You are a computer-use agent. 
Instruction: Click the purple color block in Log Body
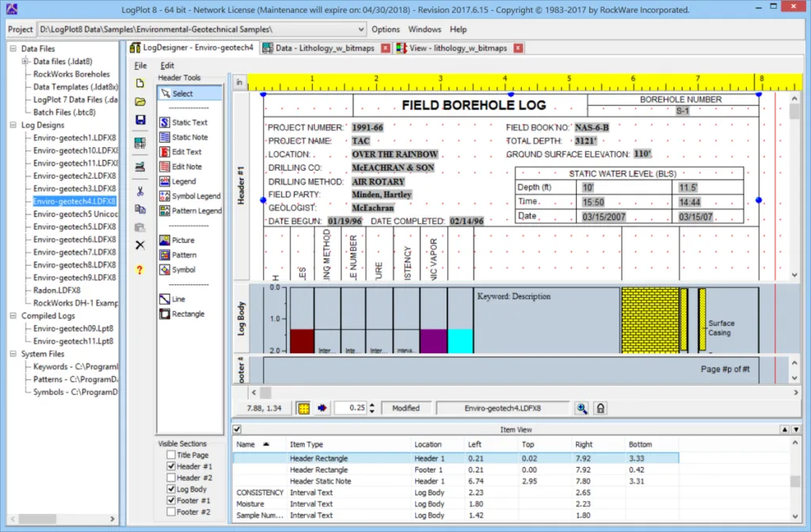click(433, 341)
